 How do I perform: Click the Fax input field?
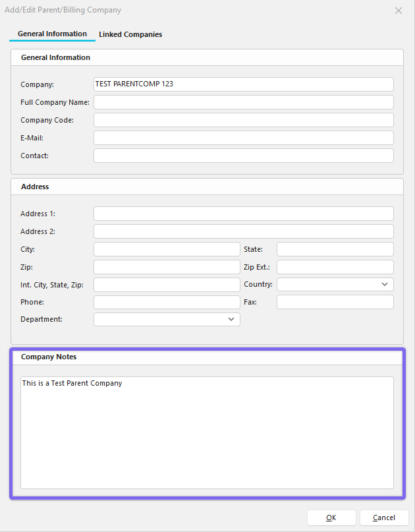pos(335,302)
